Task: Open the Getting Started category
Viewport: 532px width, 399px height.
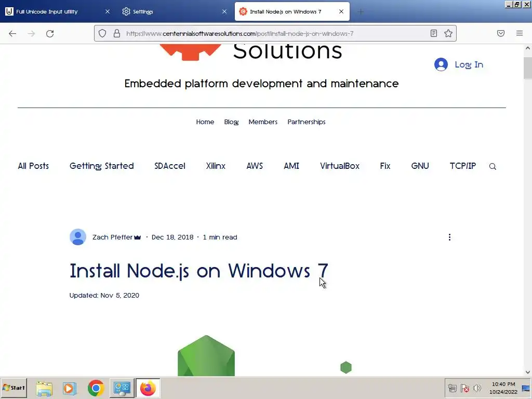Action: pos(101,166)
